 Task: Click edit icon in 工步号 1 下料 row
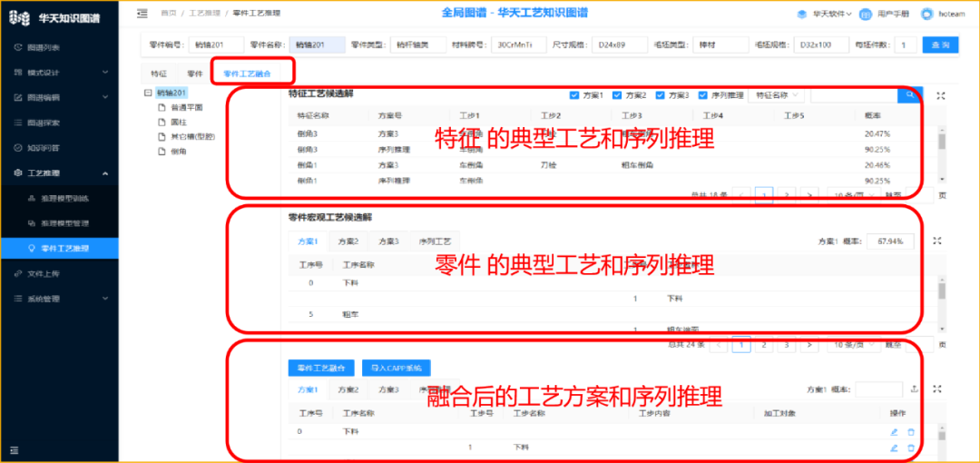895,448
